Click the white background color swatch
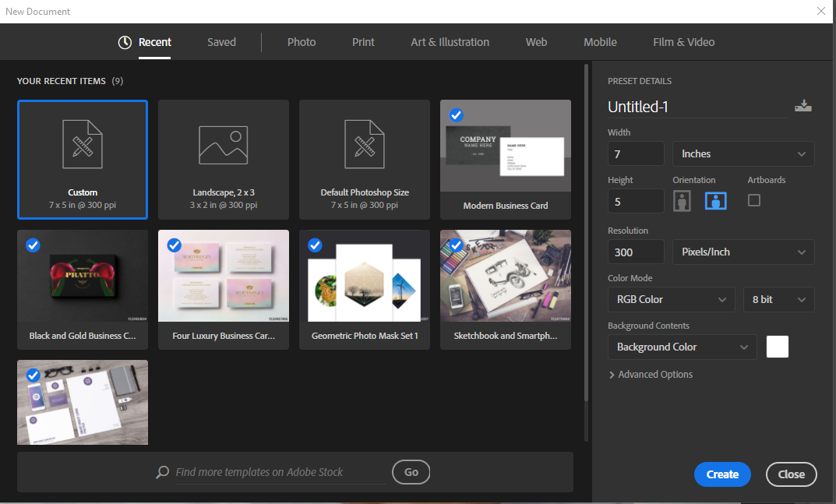The height and width of the screenshot is (504, 836). point(777,347)
